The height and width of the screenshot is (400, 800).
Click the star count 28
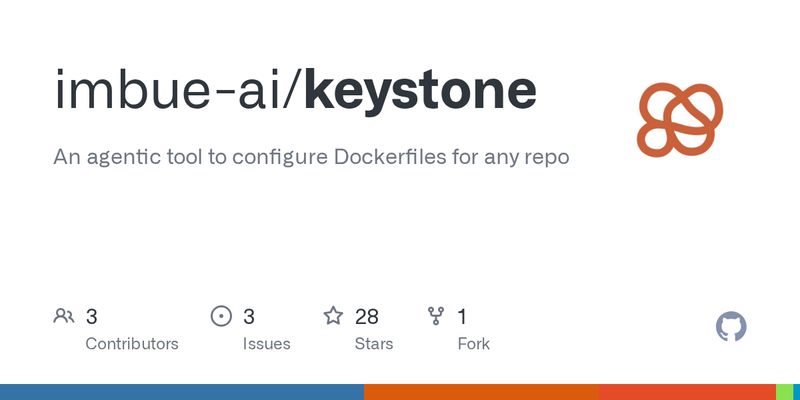click(x=367, y=317)
